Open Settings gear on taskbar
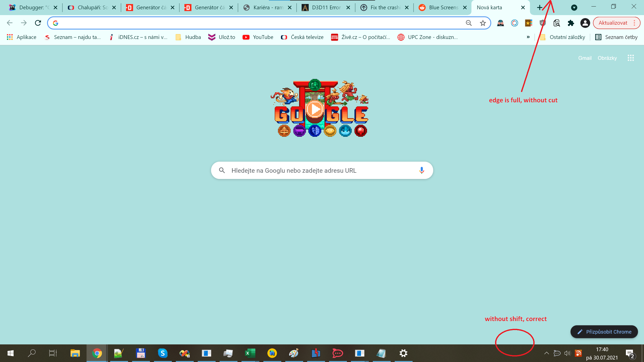 point(403,353)
